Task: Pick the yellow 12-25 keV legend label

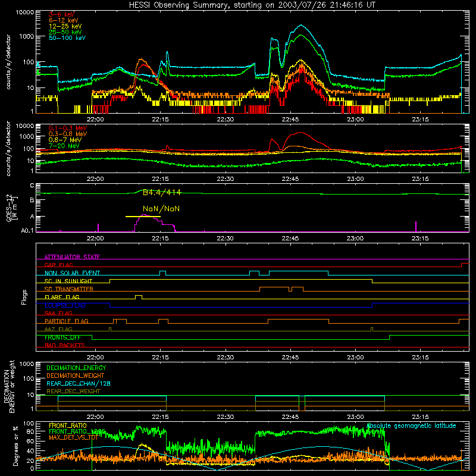Action: click(x=65, y=26)
